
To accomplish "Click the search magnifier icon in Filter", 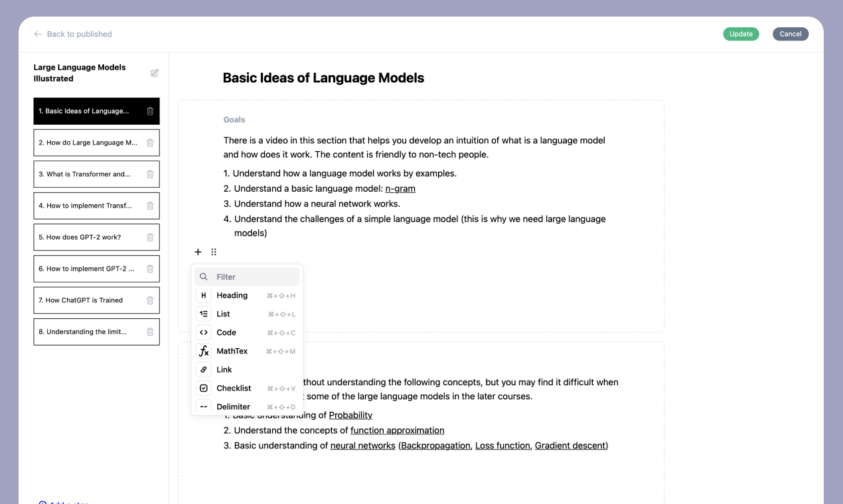I will click(204, 277).
